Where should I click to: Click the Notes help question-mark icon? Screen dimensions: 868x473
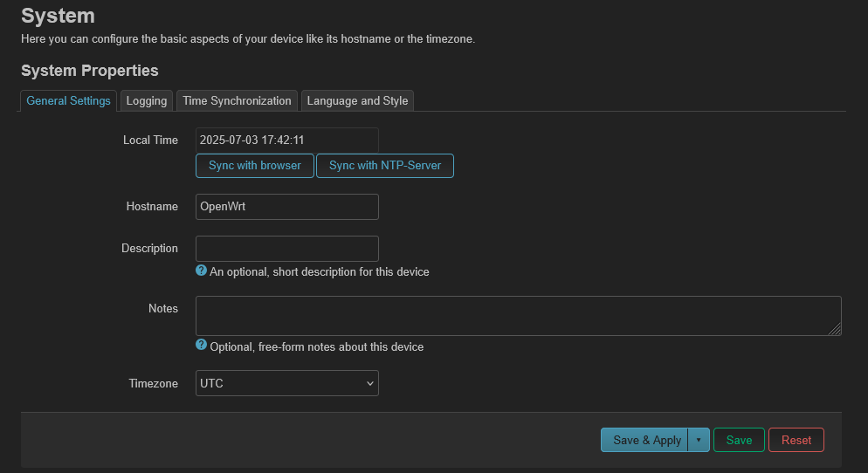click(x=201, y=346)
